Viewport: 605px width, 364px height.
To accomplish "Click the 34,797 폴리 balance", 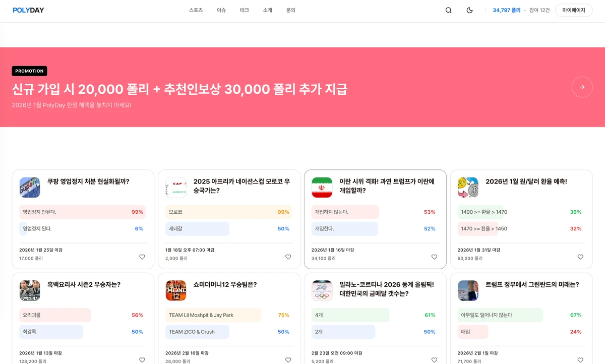I will (x=507, y=10).
